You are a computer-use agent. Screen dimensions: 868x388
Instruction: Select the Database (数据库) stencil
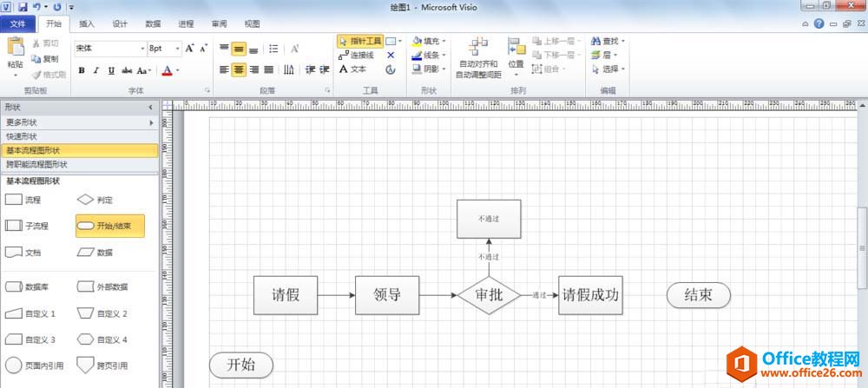pos(27,286)
